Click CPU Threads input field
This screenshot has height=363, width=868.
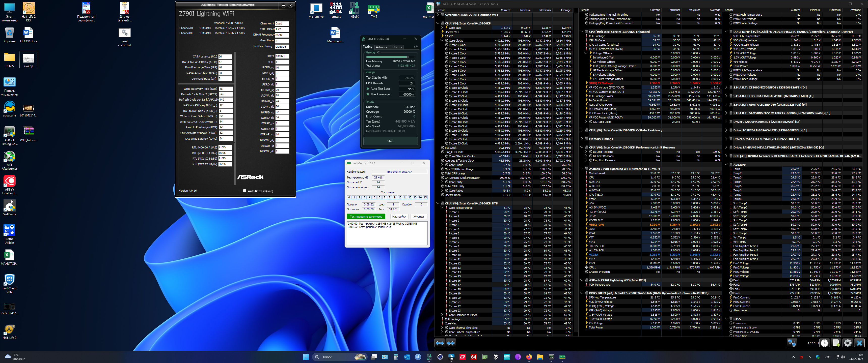[x=407, y=83]
